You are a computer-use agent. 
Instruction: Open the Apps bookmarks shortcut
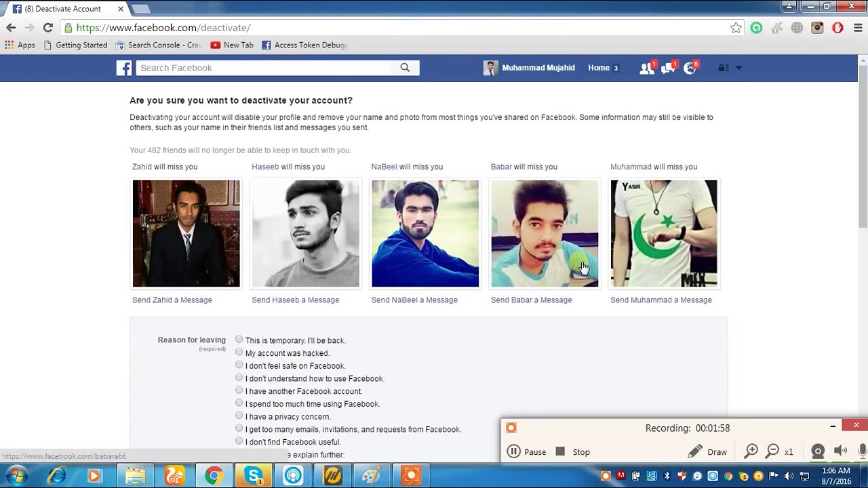[20, 45]
